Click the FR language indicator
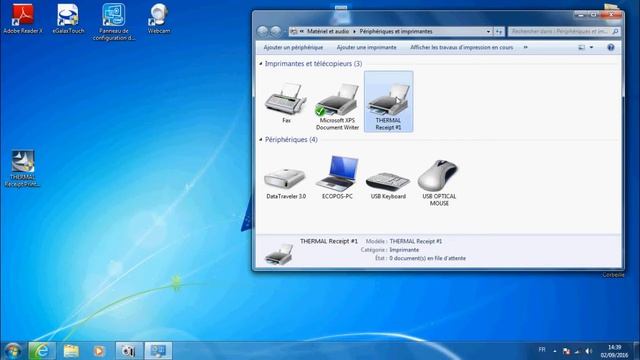The width and height of the screenshot is (640, 360). pos(542,350)
